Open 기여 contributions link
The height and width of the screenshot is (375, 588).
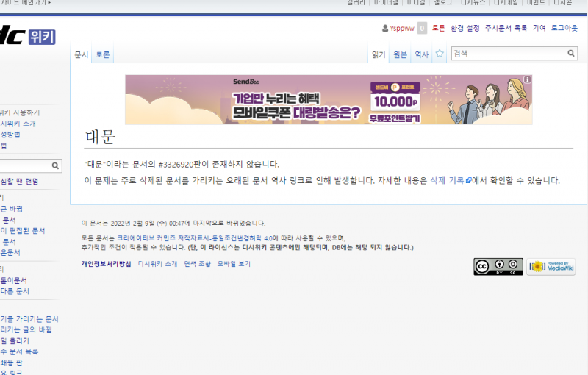point(539,28)
